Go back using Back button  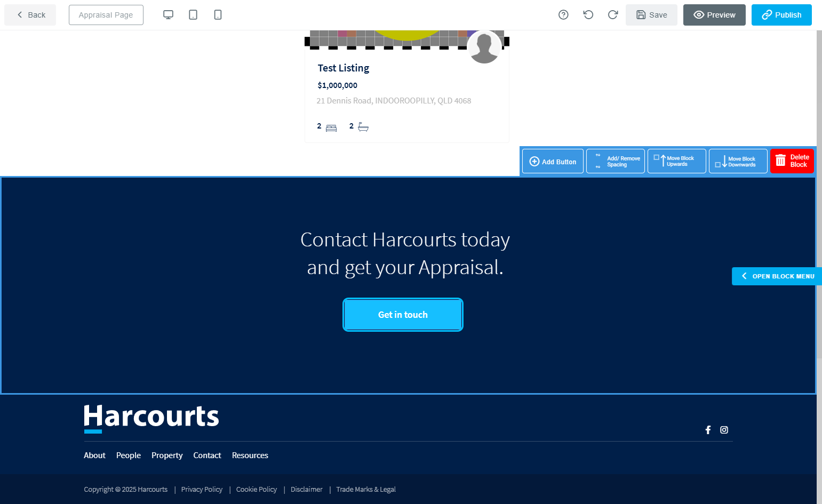click(30, 15)
